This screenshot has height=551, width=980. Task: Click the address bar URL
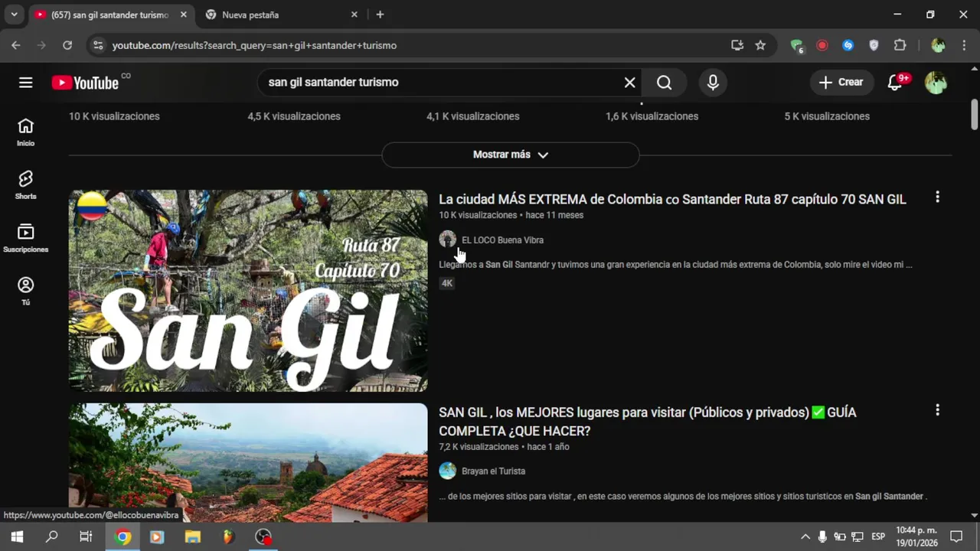click(254, 45)
